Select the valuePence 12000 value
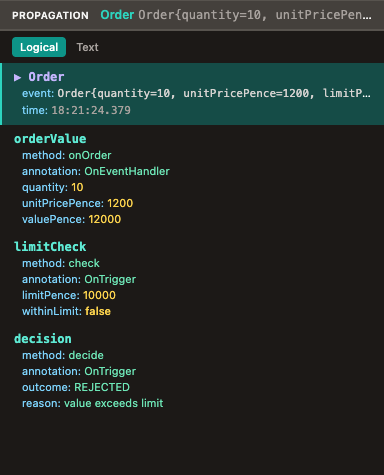The height and width of the screenshot is (475, 384). point(105,219)
